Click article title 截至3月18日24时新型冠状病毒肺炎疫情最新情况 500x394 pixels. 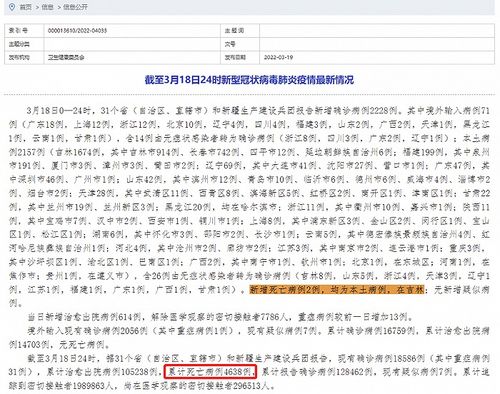[x=249, y=80]
